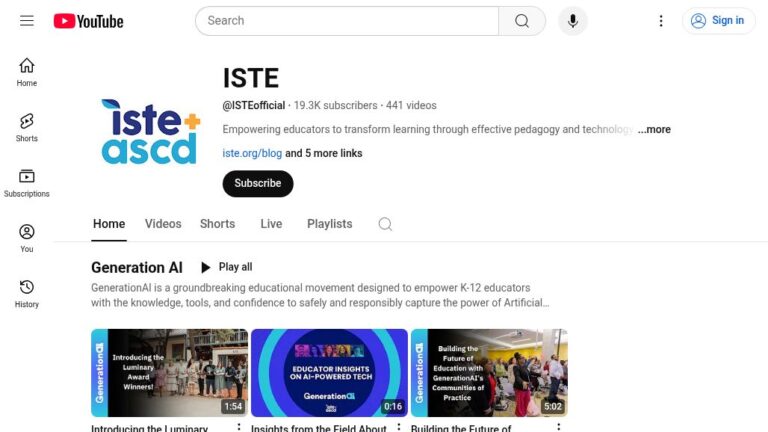Viewport: 768px width, 432px height.
Task: Go to Shorts in sidebar
Action: point(27,127)
